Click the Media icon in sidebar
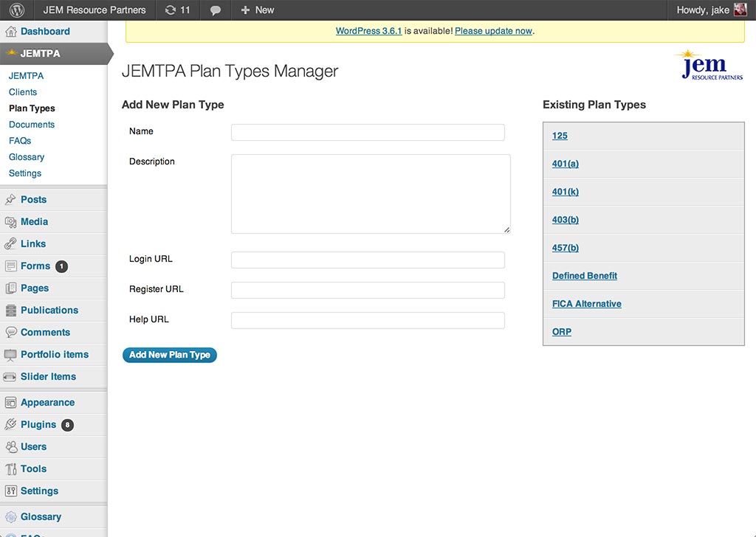This screenshot has width=756, height=537. [10, 221]
